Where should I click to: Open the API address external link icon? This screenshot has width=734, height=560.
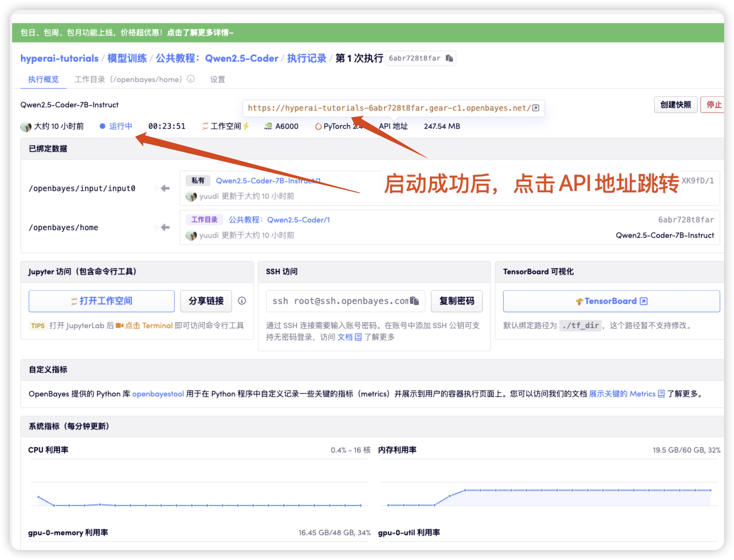[536, 108]
